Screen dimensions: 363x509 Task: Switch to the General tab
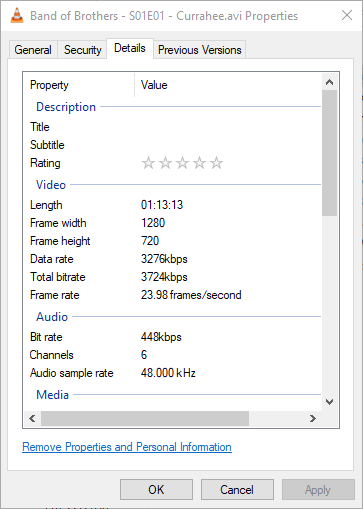click(33, 50)
